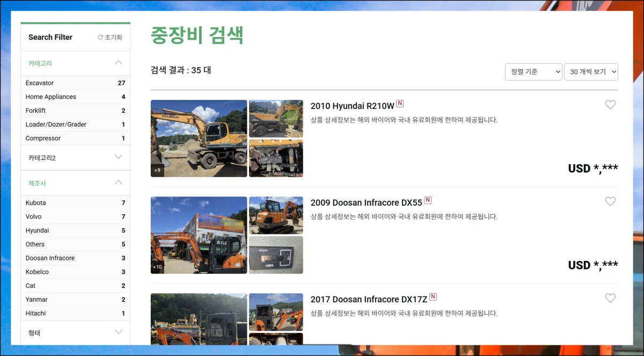Click the Hyundai R210W USD price
Viewport: 644px width, 356px height.
click(x=593, y=169)
